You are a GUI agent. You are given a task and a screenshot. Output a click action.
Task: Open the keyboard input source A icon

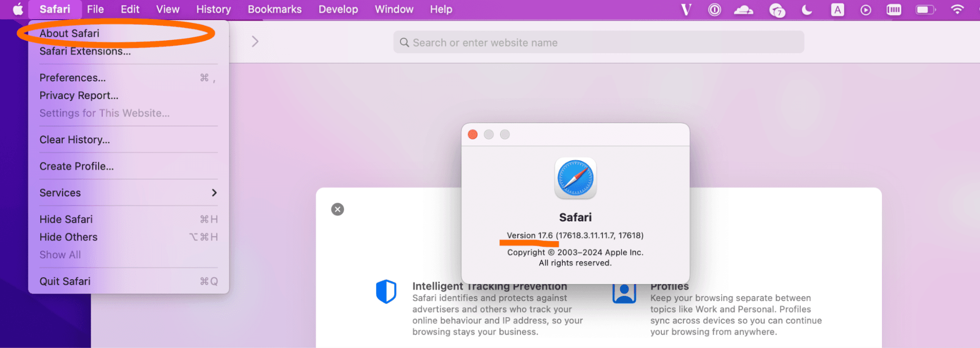837,10
